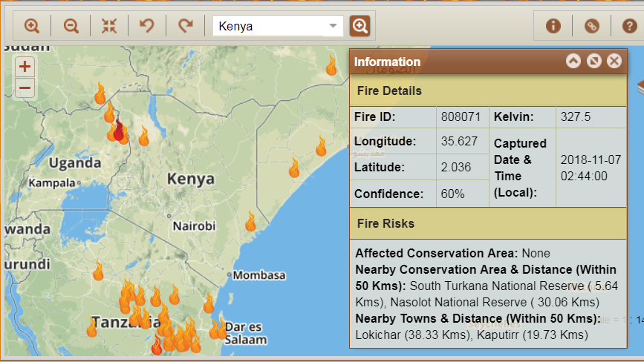Click the fire marker near Sudan border
This screenshot has width=644, height=362.
(x=100, y=93)
